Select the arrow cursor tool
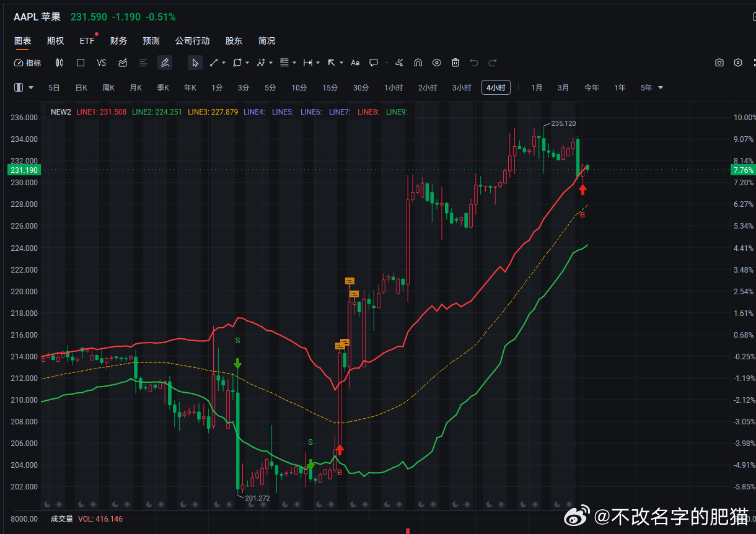Viewport: 756px width, 534px height. [195, 63]
